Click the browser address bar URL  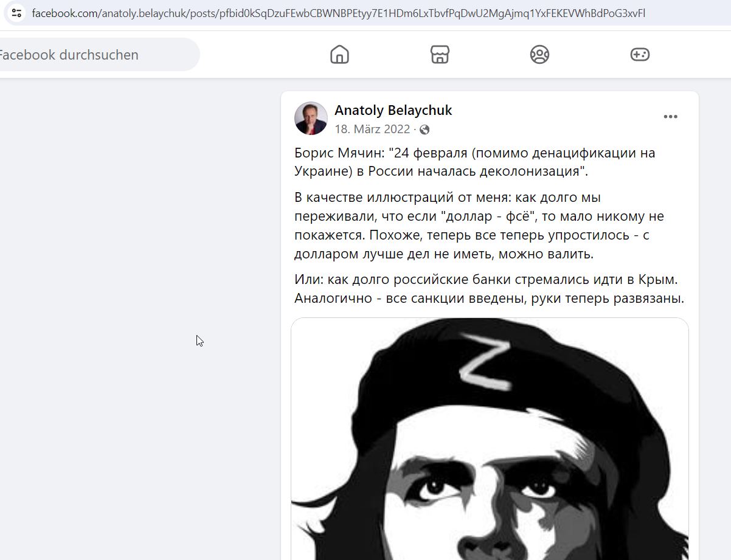click(338, 13)
